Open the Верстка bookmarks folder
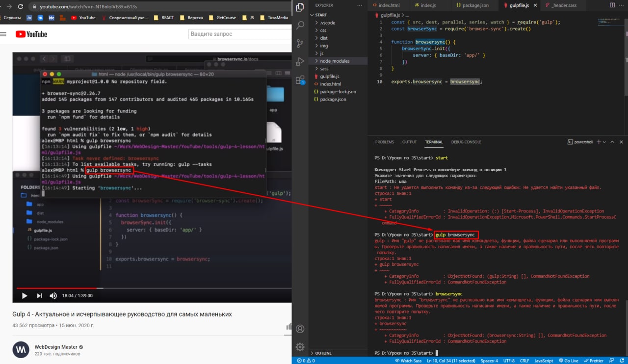The image size is (628, 364). [x=191, y=18]
